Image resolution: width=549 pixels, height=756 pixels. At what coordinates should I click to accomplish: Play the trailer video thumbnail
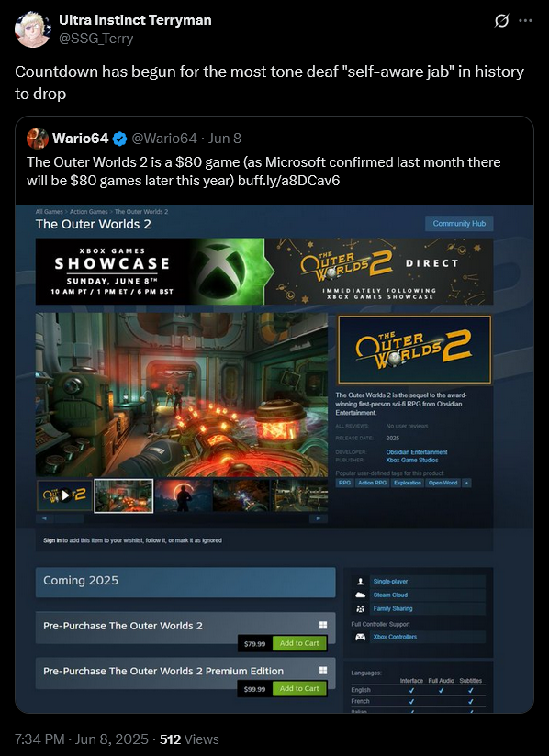pyautogui.click(x=64, y=495)
